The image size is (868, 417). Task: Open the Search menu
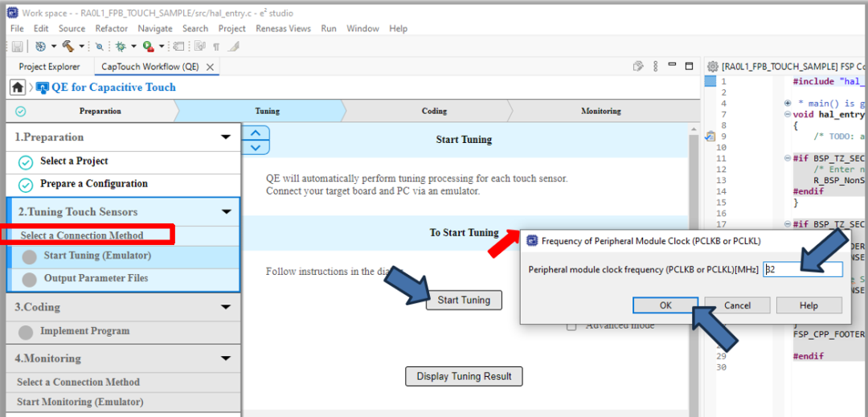coord(195,28)
